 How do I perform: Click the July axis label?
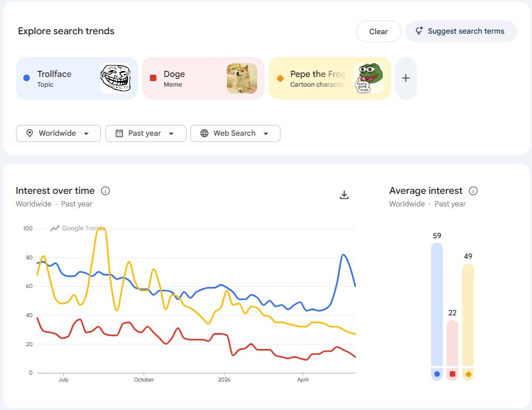(x=63, y=379)
